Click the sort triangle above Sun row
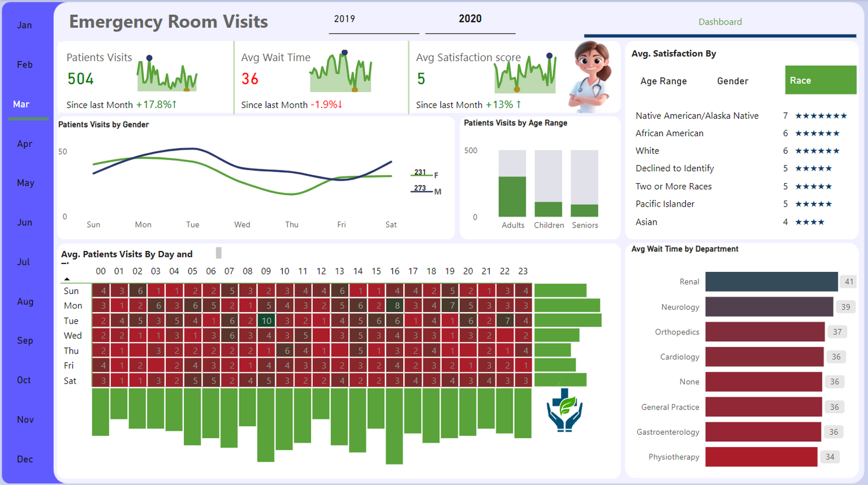The width and height of the screenshot is (868, 485). [67, 279]
